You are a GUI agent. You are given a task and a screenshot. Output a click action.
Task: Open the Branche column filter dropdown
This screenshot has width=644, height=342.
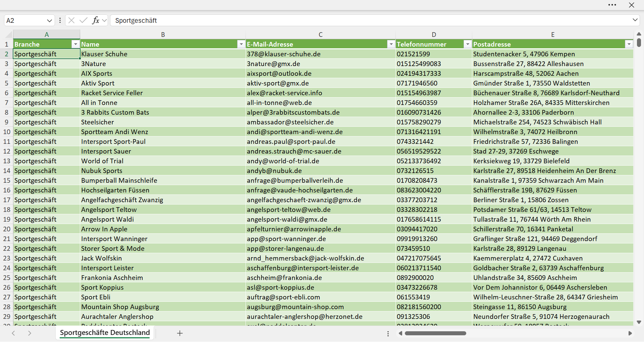point(75,44)
